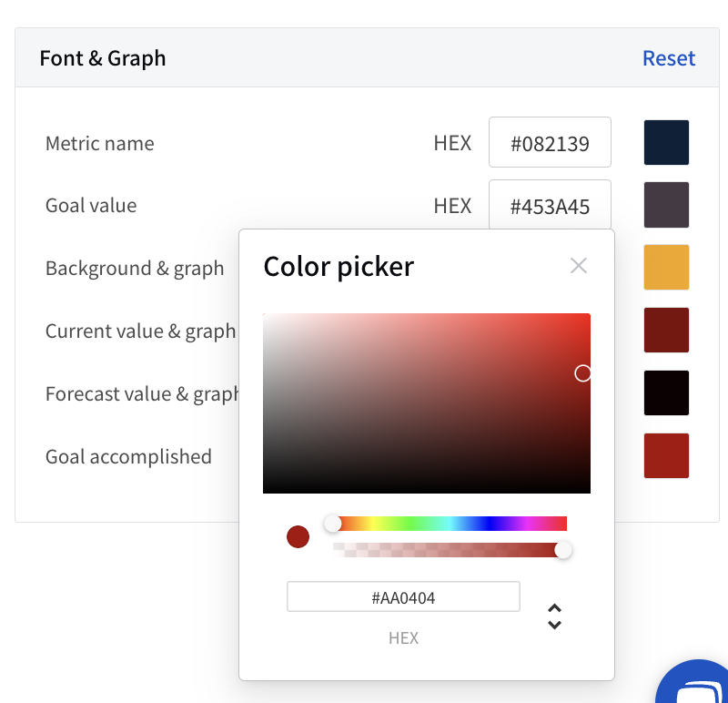Image resolution: width=728 pixels, height=703 pixels.
Task: Click the Forecast value & graph label
Action: [x=142, y=394]
